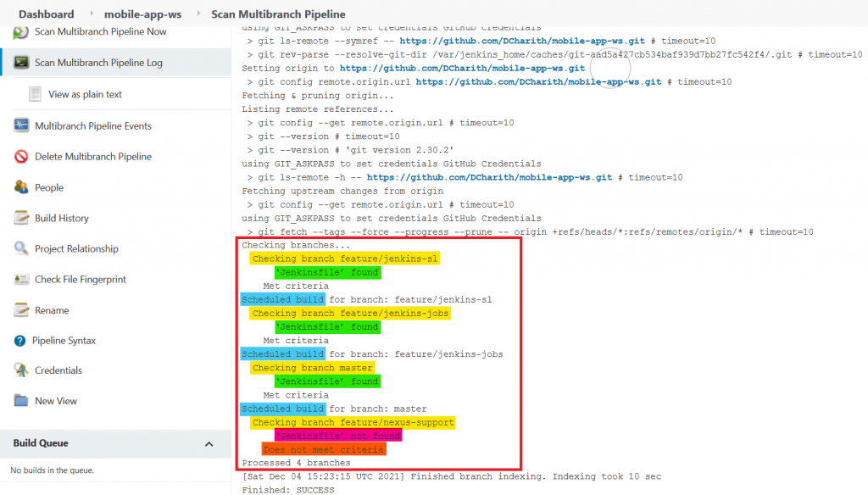Viewport: 868px width, 495px height.
Task: Open Check File Fingerprint
Action: [x=81, y=279]
